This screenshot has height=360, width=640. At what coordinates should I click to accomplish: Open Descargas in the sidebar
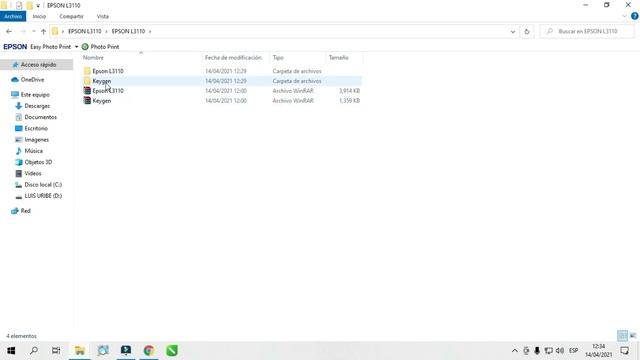(x=37, y=106)
